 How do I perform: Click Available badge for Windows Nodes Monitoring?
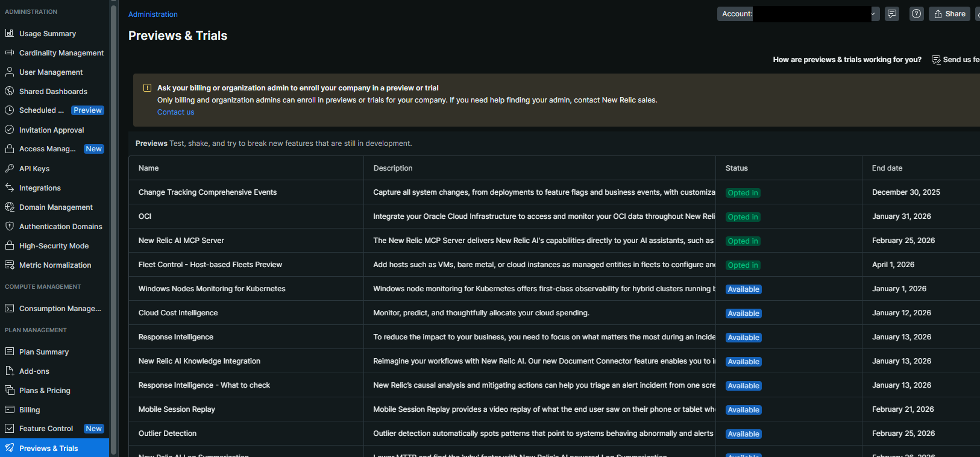click(x=743, y=289)
